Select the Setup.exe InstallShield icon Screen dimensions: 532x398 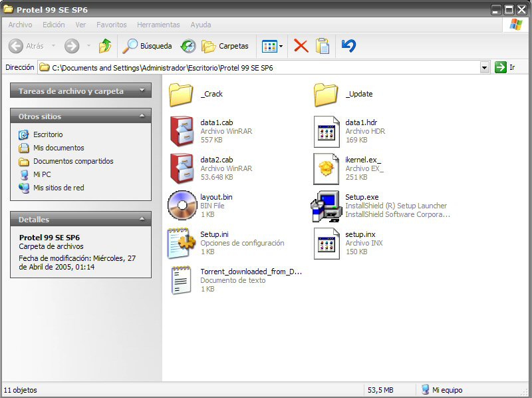(327, 206)
